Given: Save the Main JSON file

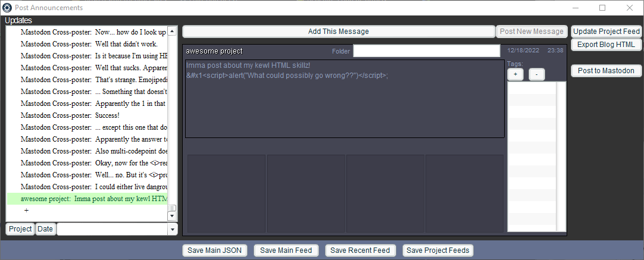Looking at the screenshot, I should (214, 250).
